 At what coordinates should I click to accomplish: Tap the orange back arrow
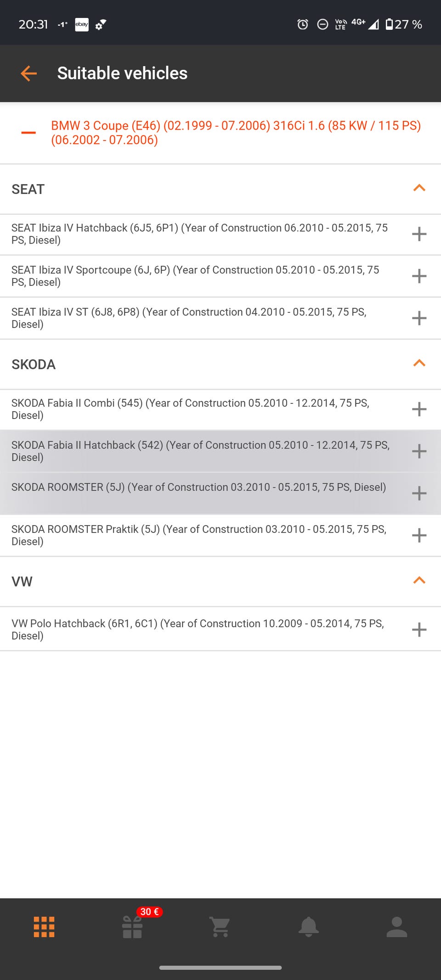(28, 74)
